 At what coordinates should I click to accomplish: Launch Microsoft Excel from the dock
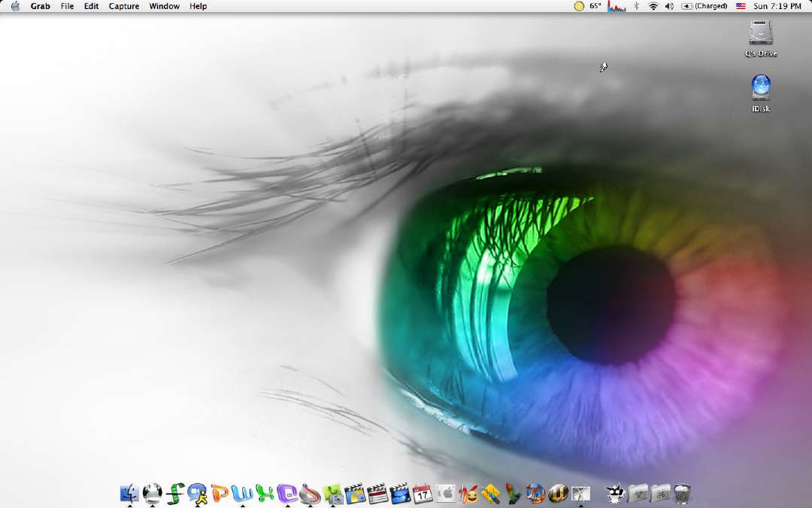point(265,494)
